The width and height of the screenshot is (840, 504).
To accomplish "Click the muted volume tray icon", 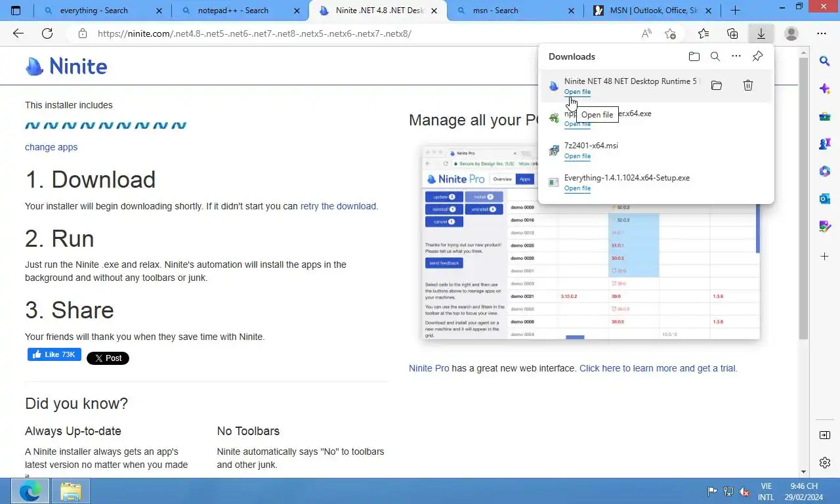I will pyautogui.click(x=745, y=491).
